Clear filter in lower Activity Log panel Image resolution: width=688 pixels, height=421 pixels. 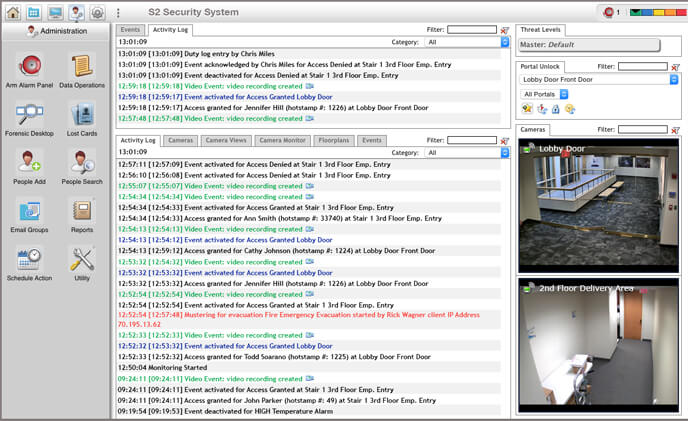pos(505,141)
